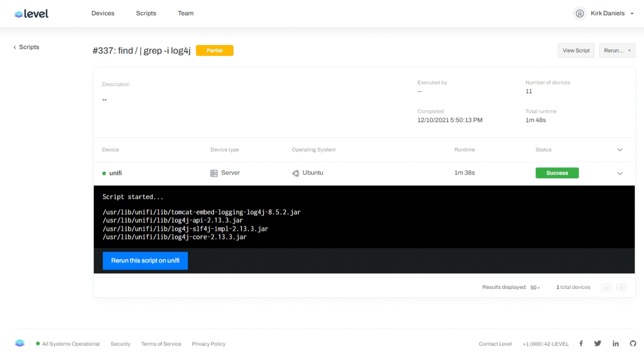Open the Facebook icon in footer
Viewport: 644px width, 356px height.
[x=581, y=344]
